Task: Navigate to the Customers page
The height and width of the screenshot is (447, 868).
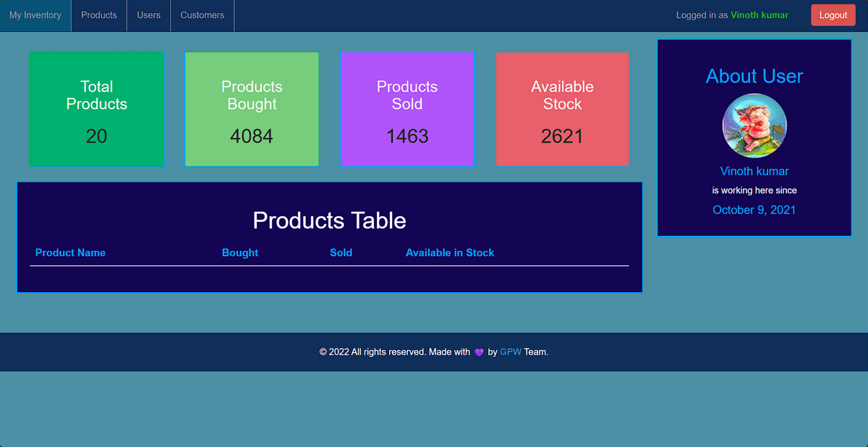Action: pos(203,15)
